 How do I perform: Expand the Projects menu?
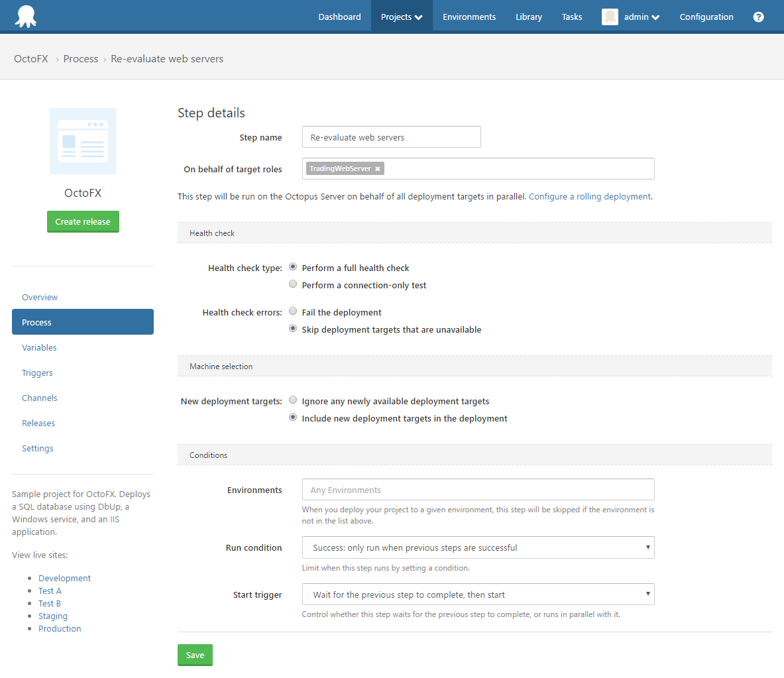pyautogui.click(x=402, y=17)
